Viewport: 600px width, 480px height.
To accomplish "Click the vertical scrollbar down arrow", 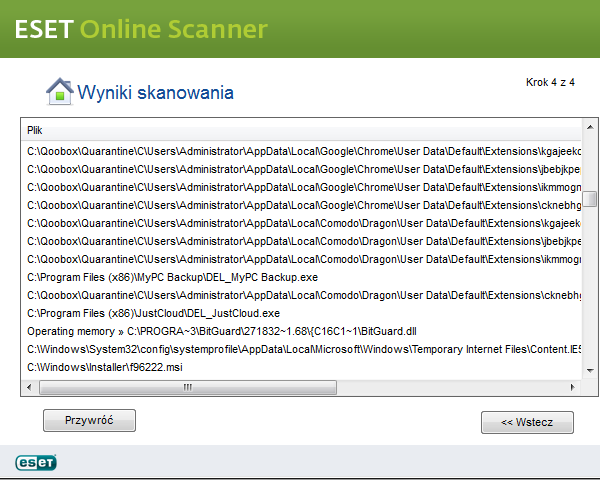I will click(590, 370).
